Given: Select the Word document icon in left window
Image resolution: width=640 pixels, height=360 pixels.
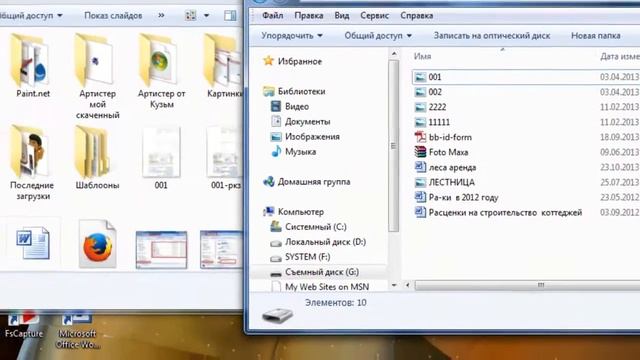Looking at the screenshot, I should coord(33,244).
